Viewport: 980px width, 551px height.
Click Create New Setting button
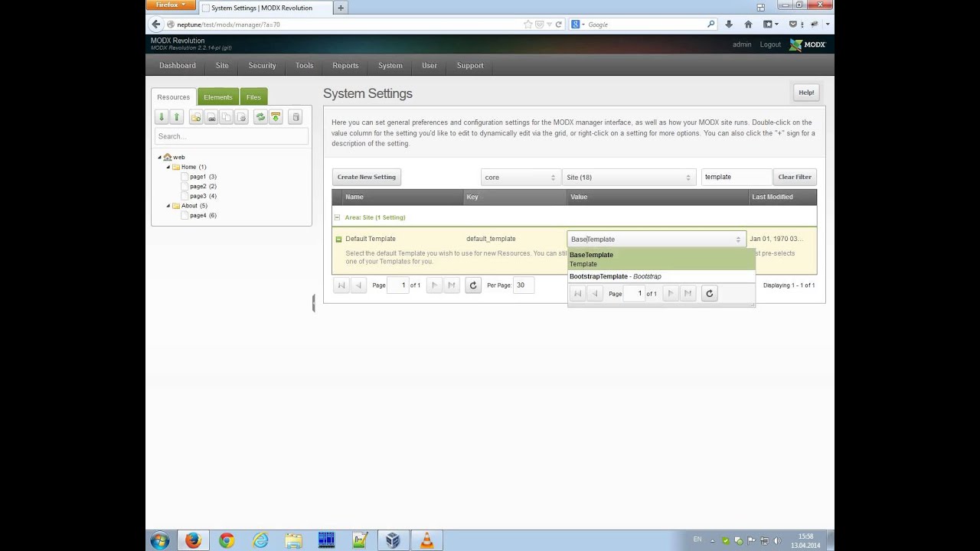pyautogui.click(x=367, y=177)
